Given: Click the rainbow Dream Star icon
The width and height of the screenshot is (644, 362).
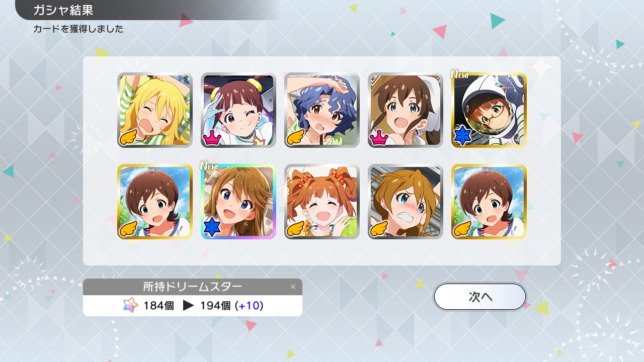Looking at the screenshot, I should 131,305.
